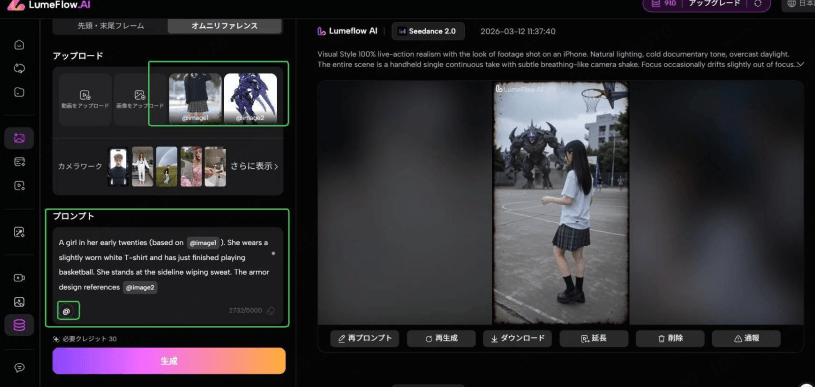Click the 2732/5000 character counter
The height and width of the screenshot is (387, 815).
pos(245,311)
